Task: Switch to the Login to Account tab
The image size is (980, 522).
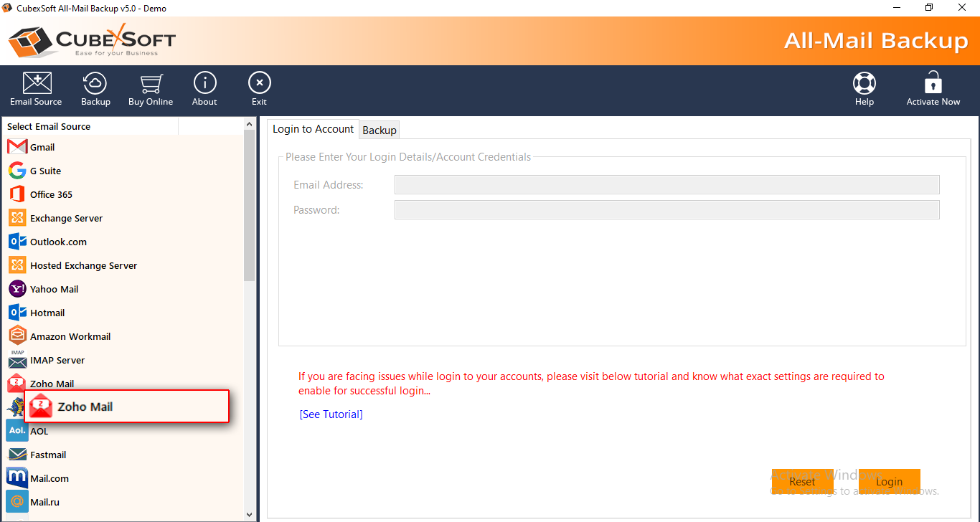Action: [313, 129]
